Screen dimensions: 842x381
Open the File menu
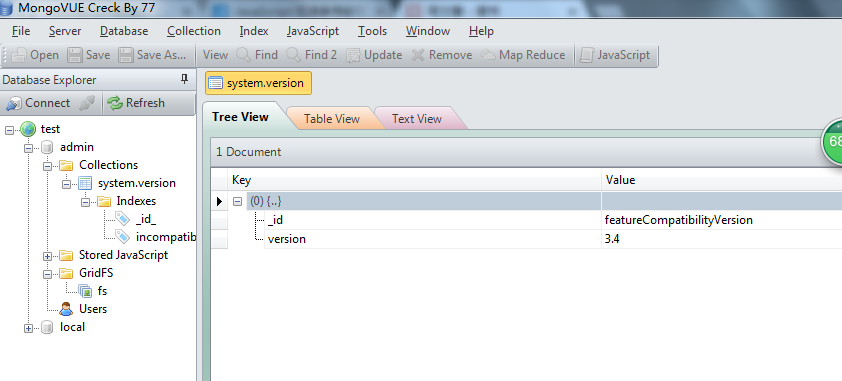tap(21, 31)
